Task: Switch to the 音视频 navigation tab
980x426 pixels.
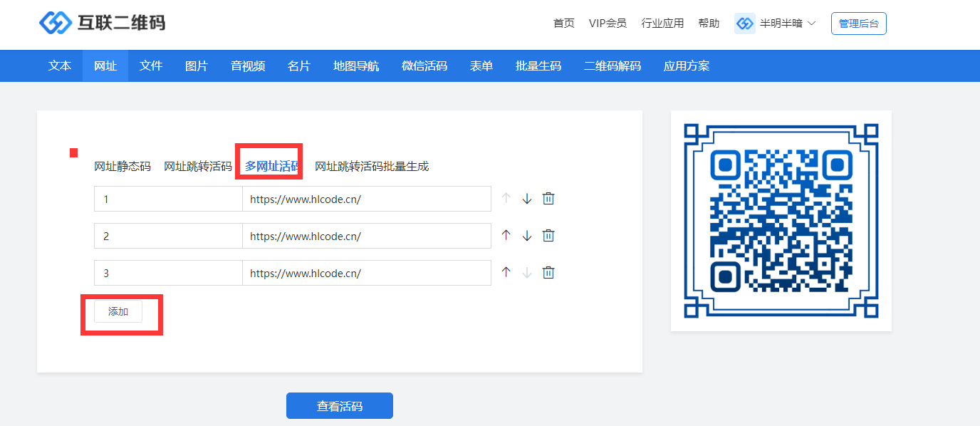Action: click(x=248, y=66)
